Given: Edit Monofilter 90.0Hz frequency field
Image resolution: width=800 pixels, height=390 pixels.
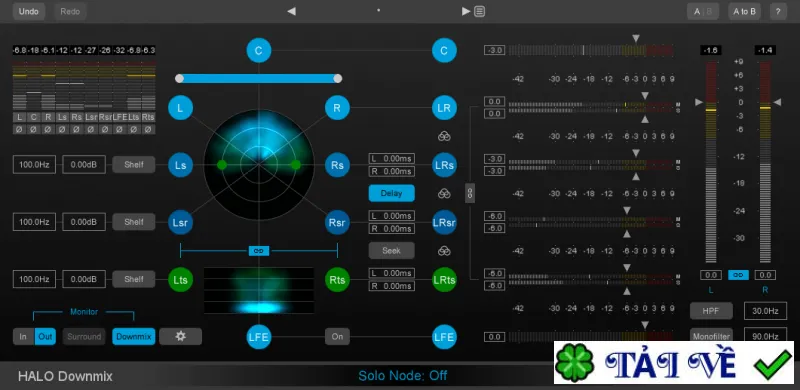Looking at the screenshot, I should (x=765, y=336).
